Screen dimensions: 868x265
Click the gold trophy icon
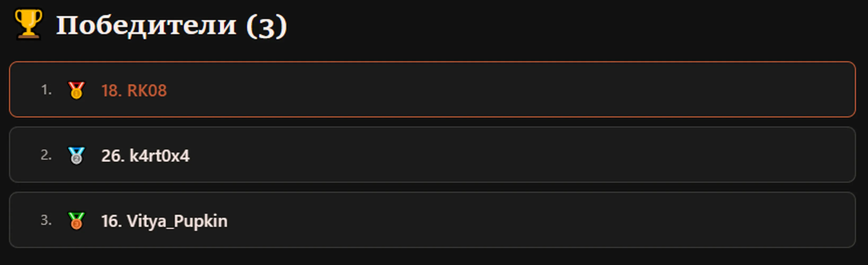pos(29,24)
